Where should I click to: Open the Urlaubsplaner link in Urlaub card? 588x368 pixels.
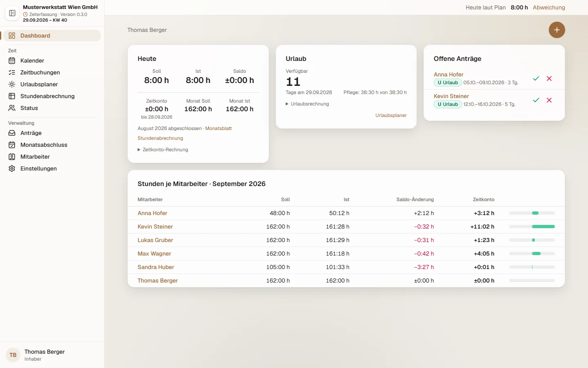(391, 115)
